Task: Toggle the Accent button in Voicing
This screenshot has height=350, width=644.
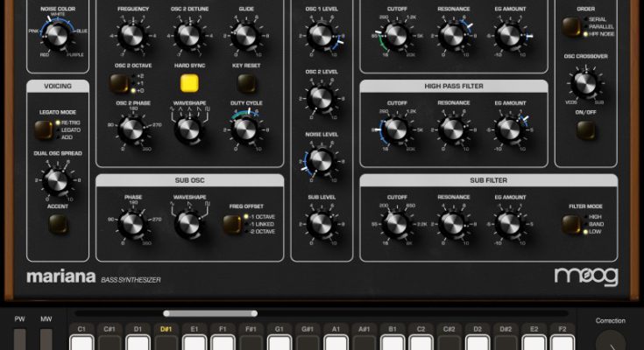Action: [x=58, y=224]
